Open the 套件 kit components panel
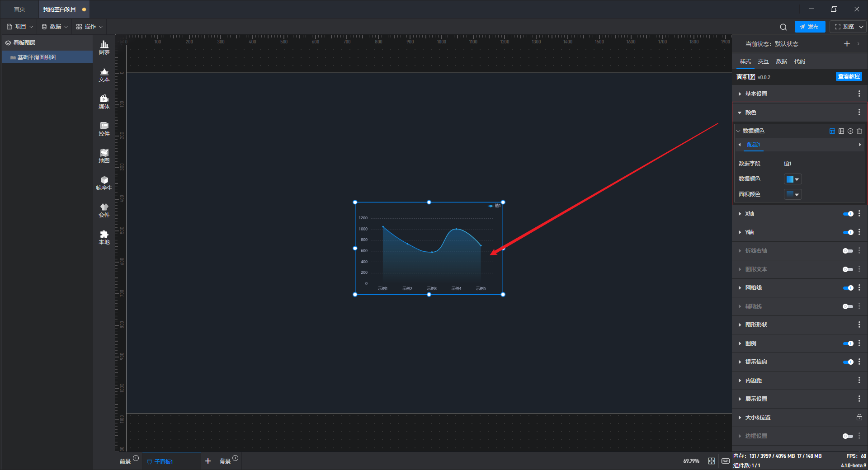 pyautogui.click(x=104, y=210)
